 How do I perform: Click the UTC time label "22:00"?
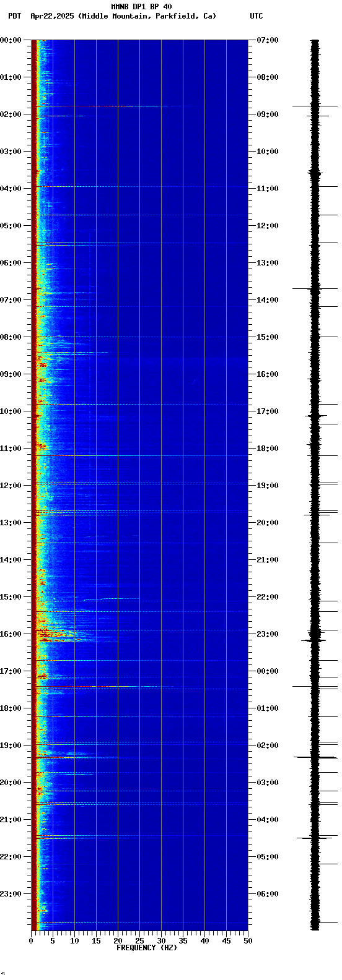268,597
